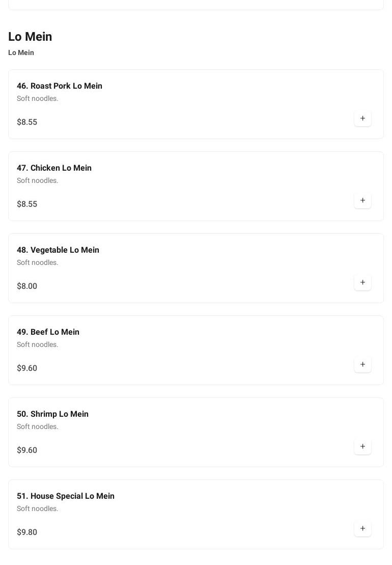Click the $9.80 House Special price
Image resolution: width=392 pixels, height=565 pixels.
click(27, 532)
